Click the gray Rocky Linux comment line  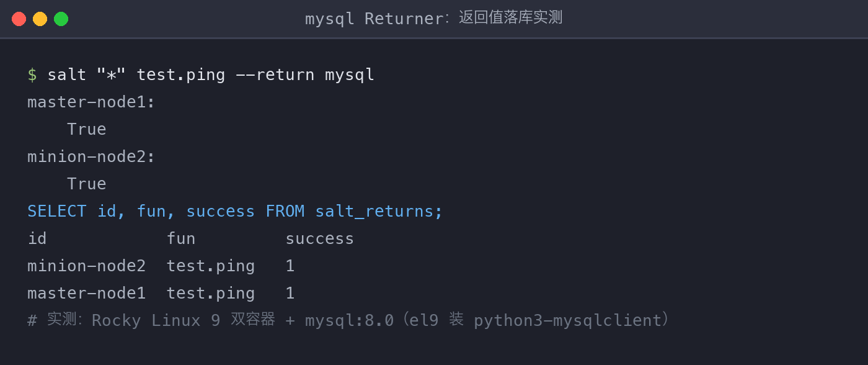tap(348, 320)
